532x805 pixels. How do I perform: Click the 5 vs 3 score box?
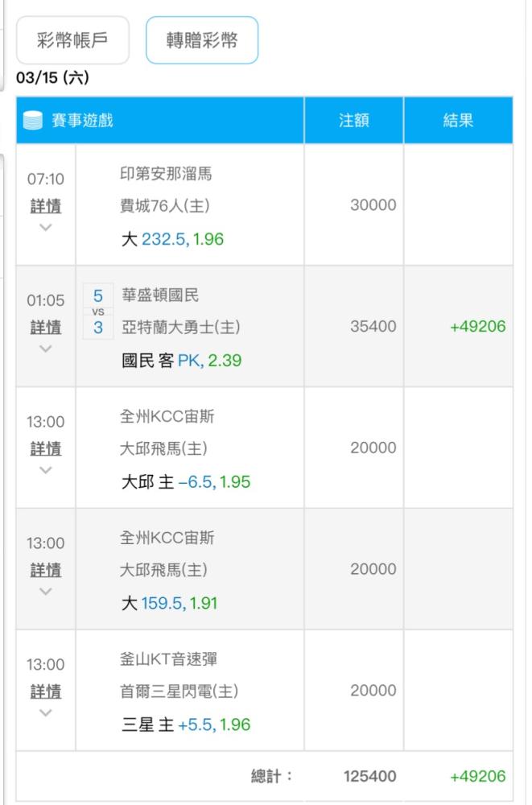[98, 312]
